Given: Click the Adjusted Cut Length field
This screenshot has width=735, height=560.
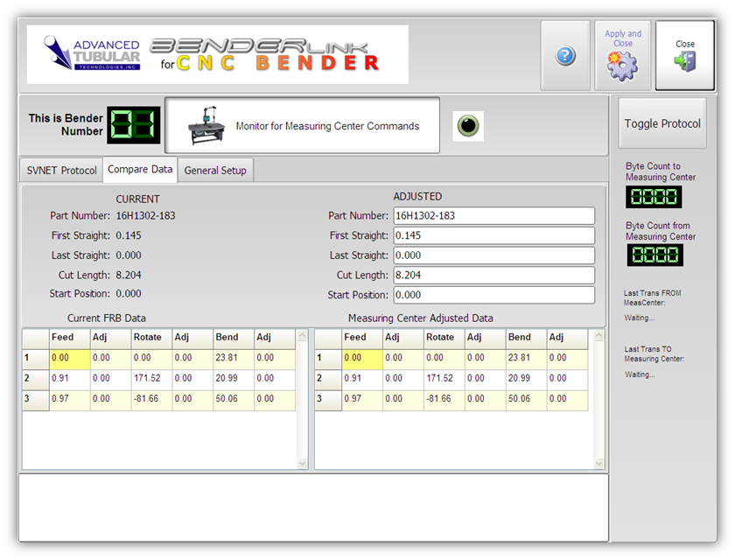Looking at the screenshot, I should [x=493, y=276].
